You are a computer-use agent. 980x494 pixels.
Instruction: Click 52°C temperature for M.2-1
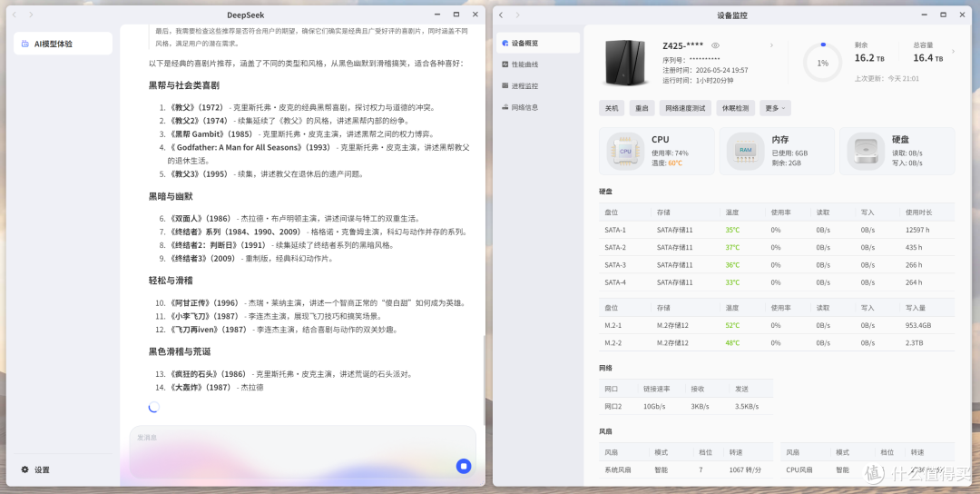click(732, 325)
